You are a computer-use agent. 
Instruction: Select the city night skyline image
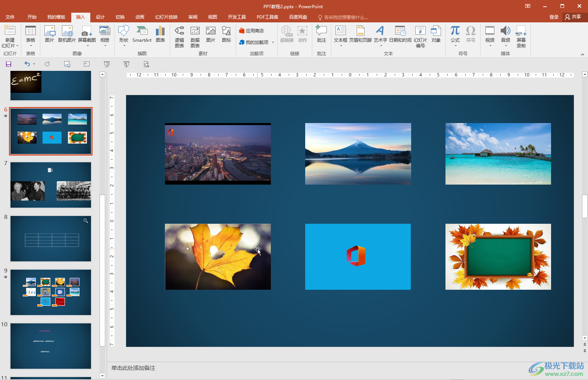tap(218, 154)
